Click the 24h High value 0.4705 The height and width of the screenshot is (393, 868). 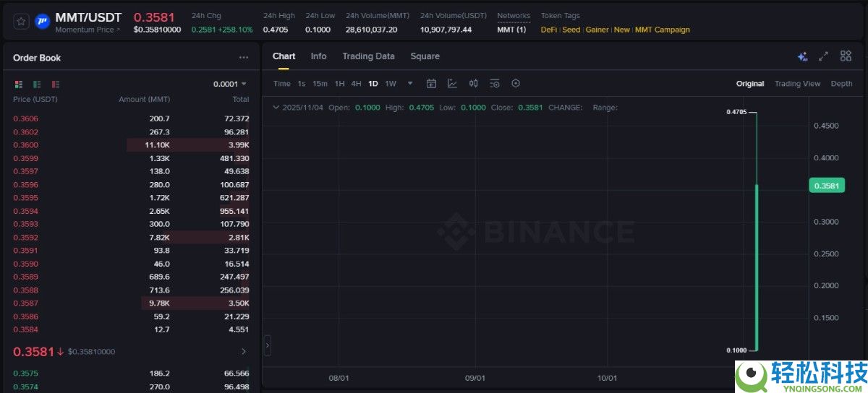point(275,30)
